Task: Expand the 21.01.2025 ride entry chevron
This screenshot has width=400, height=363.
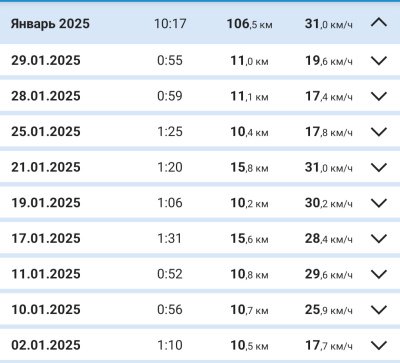Action: (x=379, y=167)
